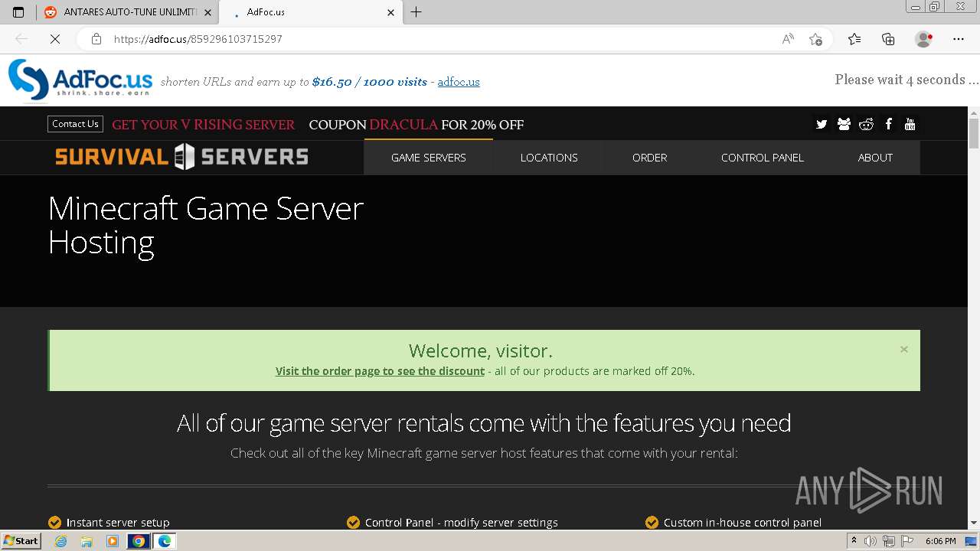Open GET YOUR V RISING SERVER link
The height and width of the screenshot is (551, 980).
click(x=203, y=125)
